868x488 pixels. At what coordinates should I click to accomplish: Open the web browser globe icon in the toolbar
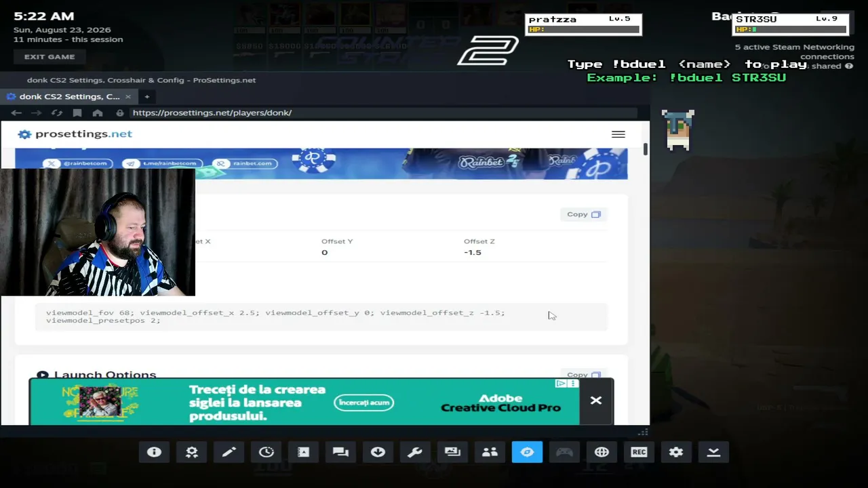(601, 452)
